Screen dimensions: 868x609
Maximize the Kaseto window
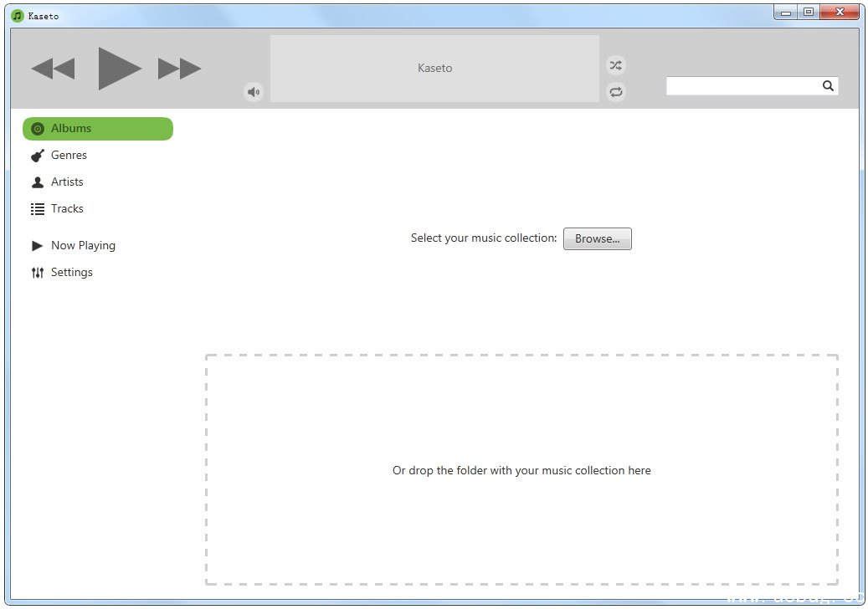tap(808, 12)
